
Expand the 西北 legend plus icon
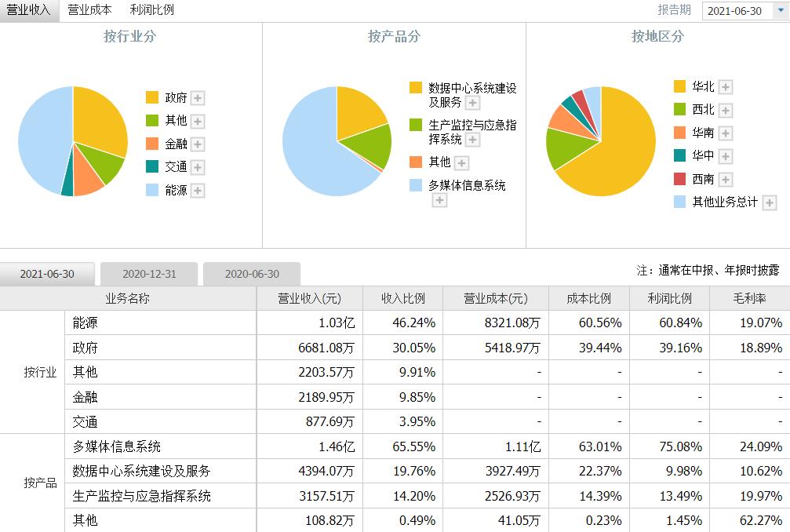coord(725,111)
